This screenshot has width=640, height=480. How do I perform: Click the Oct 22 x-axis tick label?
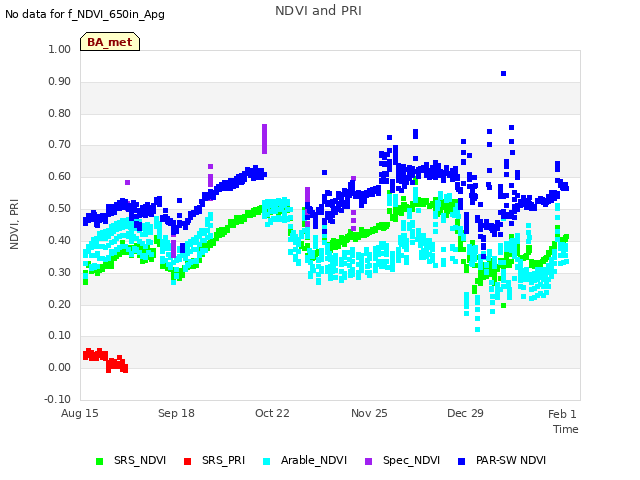click(x=272, y=413)
